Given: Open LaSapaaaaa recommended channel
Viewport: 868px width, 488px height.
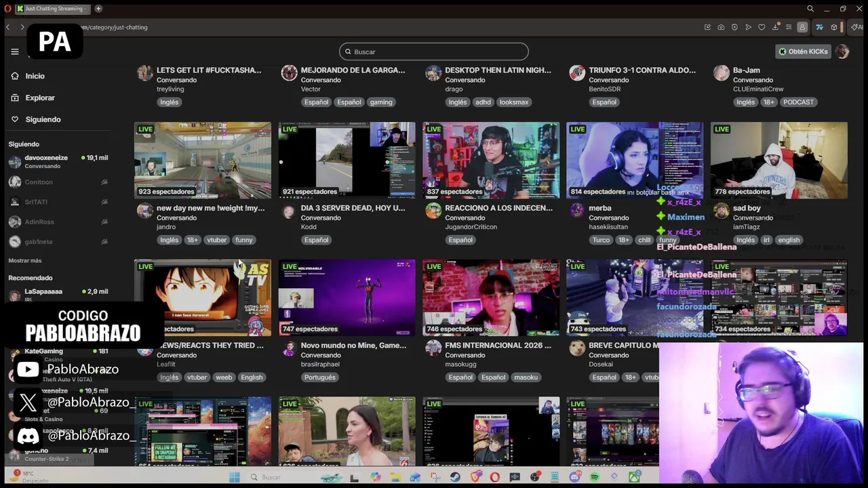Looking at the screenshot, I should coord(58,295).
